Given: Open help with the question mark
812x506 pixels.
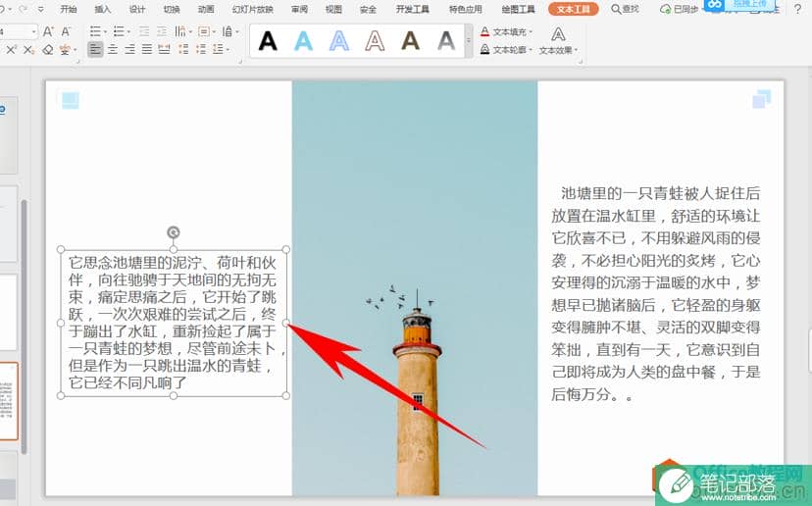Looking at the screenshot, I should tap(797, 9).
